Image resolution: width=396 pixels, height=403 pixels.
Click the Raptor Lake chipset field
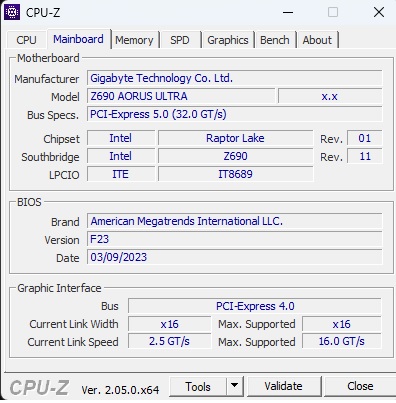[x=236, y=138]
